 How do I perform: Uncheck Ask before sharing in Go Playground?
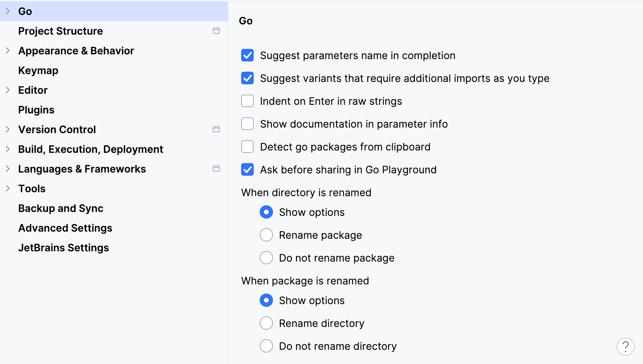(247, 169)
